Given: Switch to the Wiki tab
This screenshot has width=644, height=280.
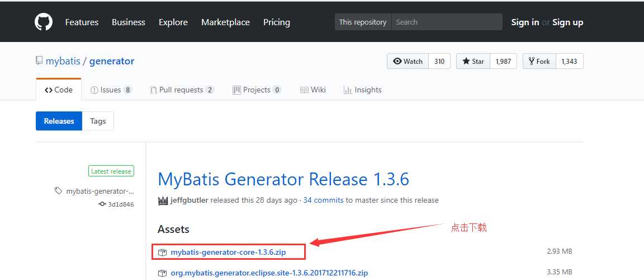Looking at the screenshot, I should (x=313, y=90).
